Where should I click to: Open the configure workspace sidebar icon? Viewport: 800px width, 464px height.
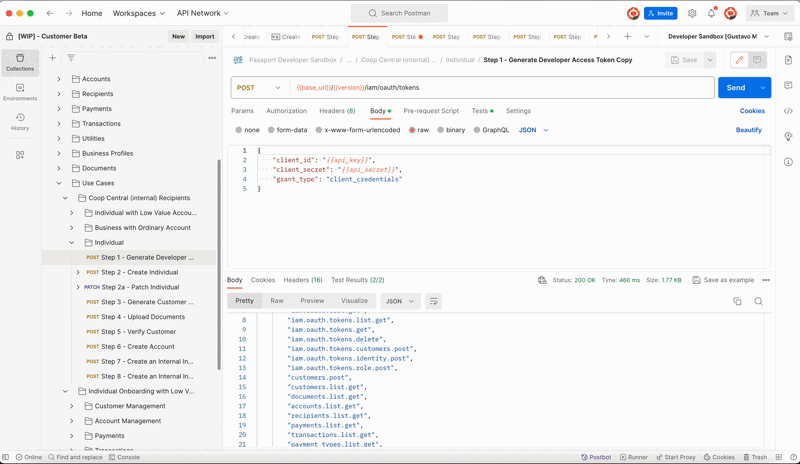coord(20,155)
